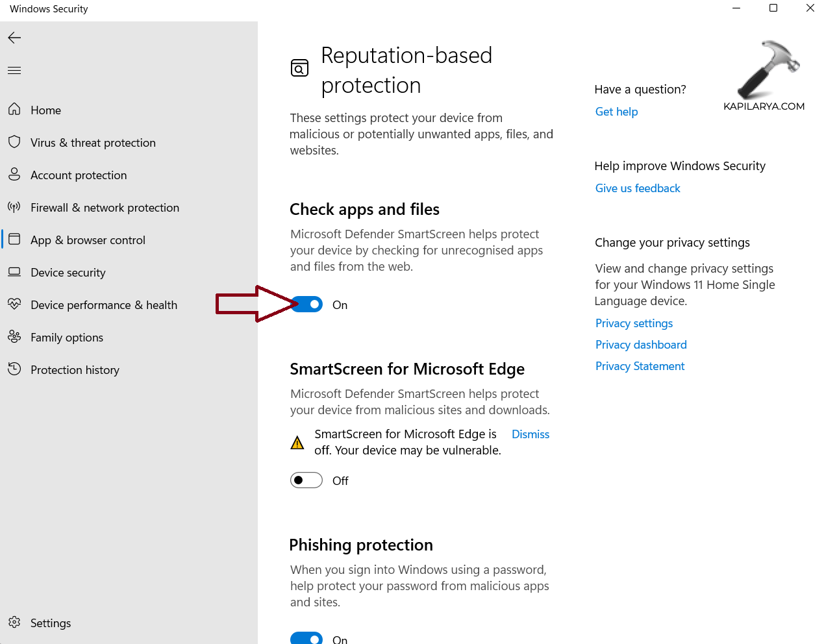Open Firewall & network protection icon
The height and width of the screenshot is (644, 824).
pos(14,207)
